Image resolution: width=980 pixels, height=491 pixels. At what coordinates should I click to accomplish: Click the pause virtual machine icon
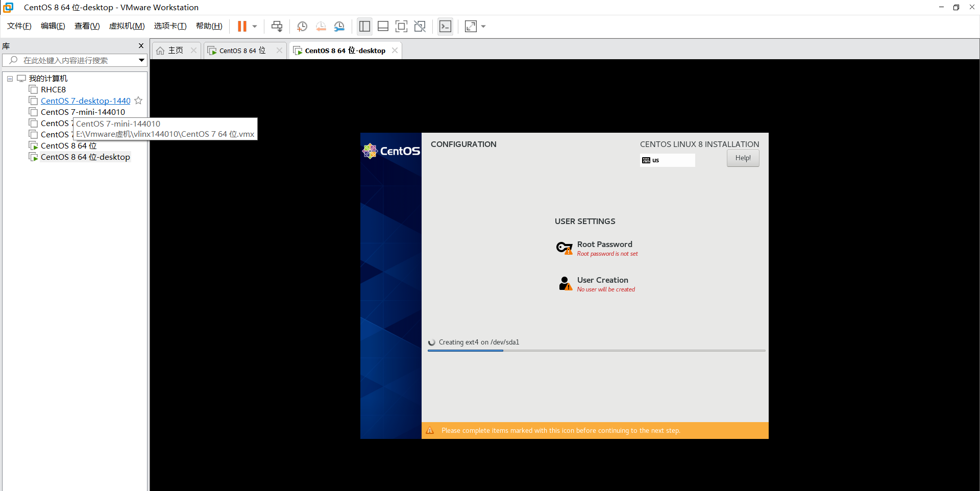coord(242,26)
